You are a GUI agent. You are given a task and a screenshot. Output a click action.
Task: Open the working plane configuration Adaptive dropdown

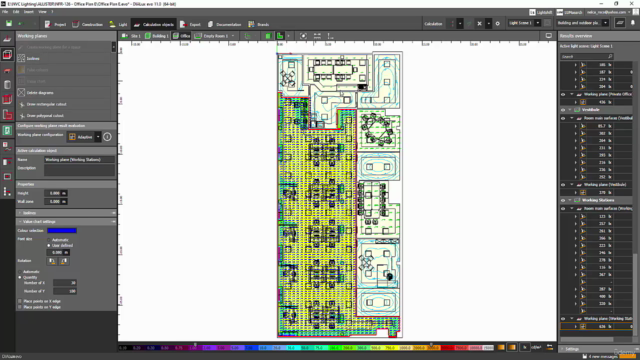click(98, 137)
